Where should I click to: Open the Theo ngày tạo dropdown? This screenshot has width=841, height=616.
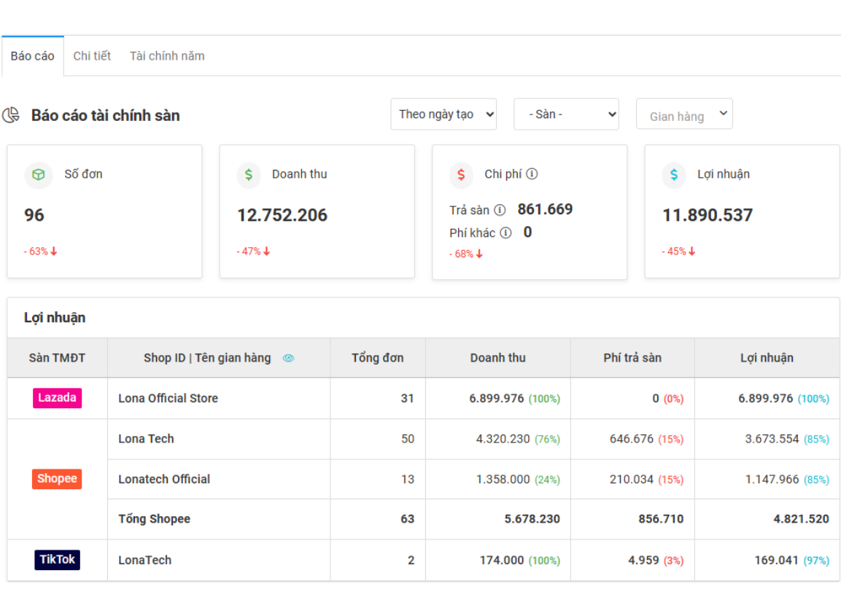[443, 114]
